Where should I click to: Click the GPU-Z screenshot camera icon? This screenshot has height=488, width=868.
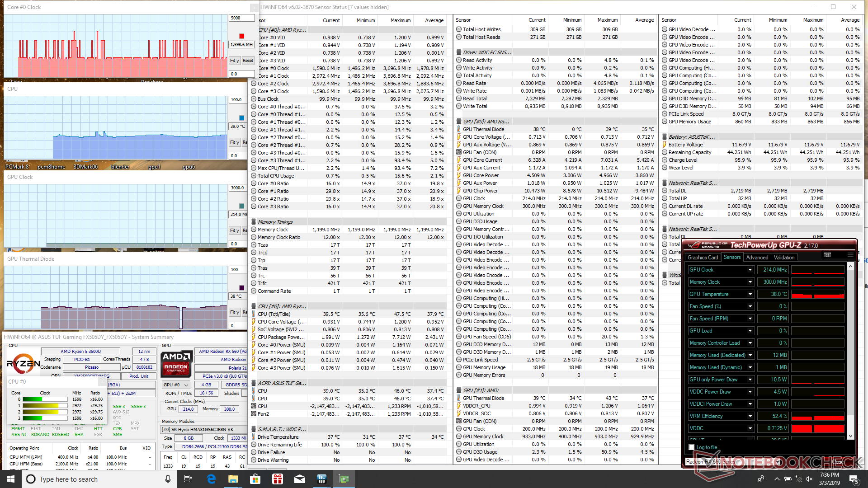click(827, 255)
